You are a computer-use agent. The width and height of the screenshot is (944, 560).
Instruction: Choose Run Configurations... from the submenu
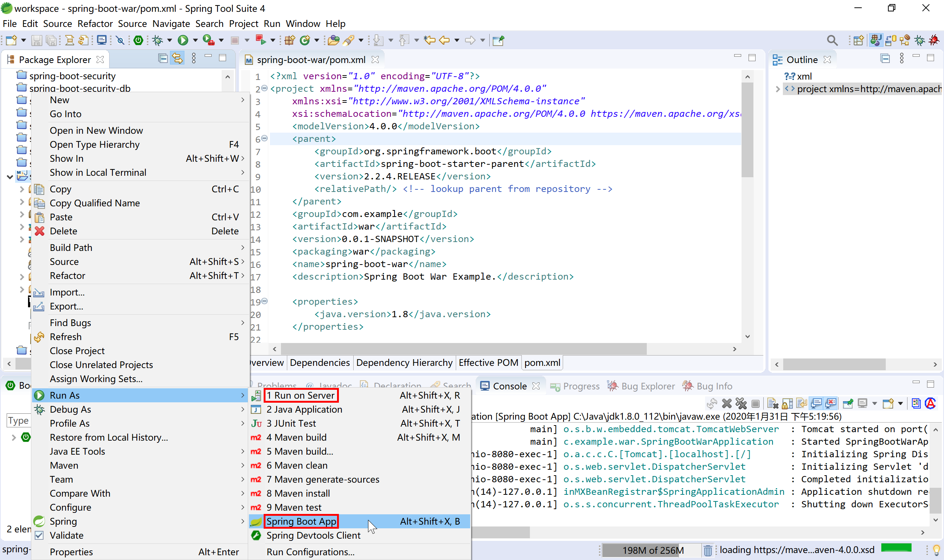click(310, 552)
